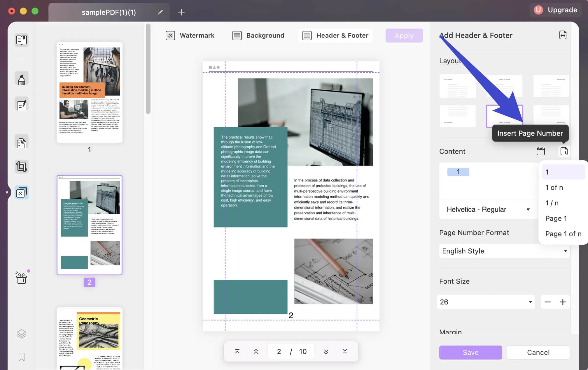
Task: Select the top-right header layout option
Action: coord(551,86)
